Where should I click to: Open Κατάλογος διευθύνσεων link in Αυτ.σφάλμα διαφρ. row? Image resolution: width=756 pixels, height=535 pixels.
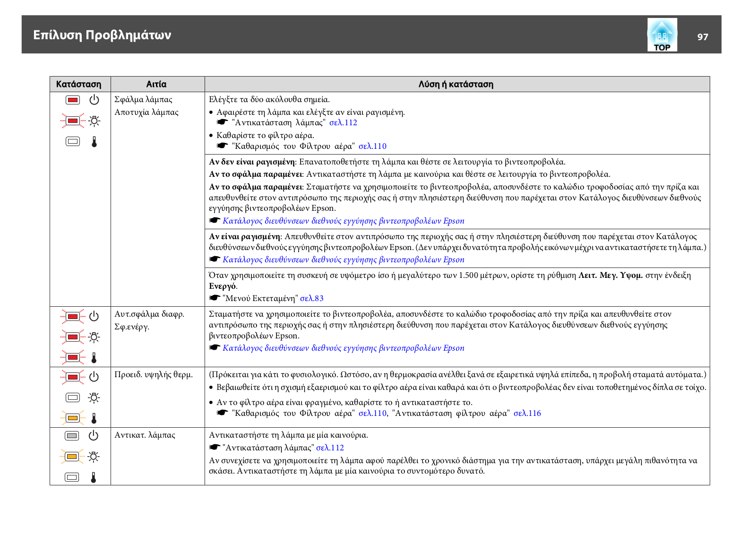click(x=344, y=348)
